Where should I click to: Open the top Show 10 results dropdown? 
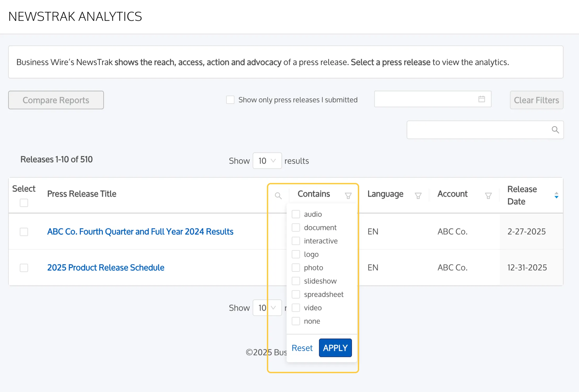[x=267, y=161]
